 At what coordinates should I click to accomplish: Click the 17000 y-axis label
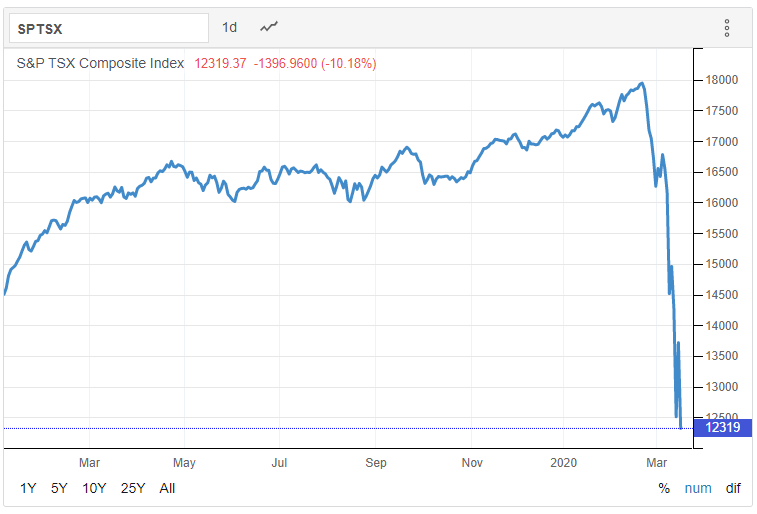click(x=722, y=142)
